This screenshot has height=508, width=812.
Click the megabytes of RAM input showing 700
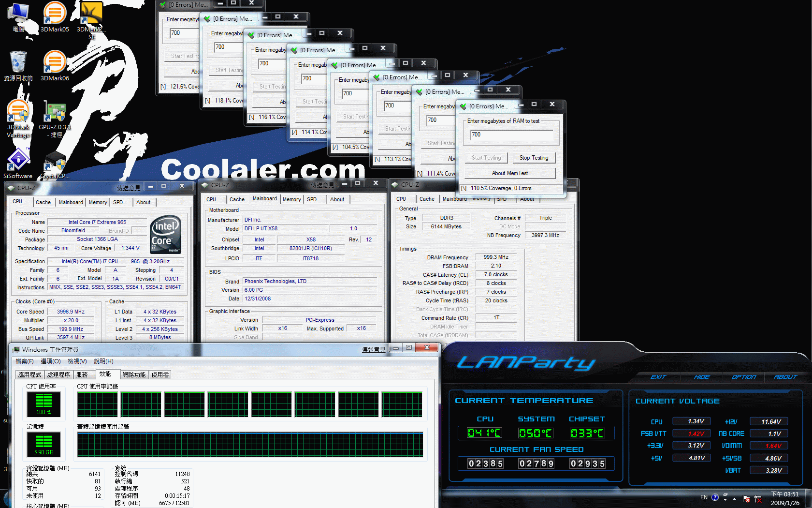click(x=511, y=135)
